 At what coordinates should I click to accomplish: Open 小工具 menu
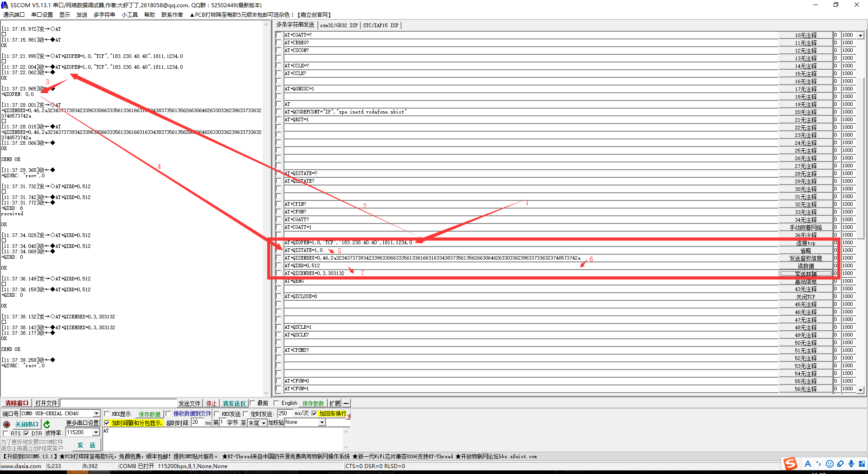coord(130,14)
